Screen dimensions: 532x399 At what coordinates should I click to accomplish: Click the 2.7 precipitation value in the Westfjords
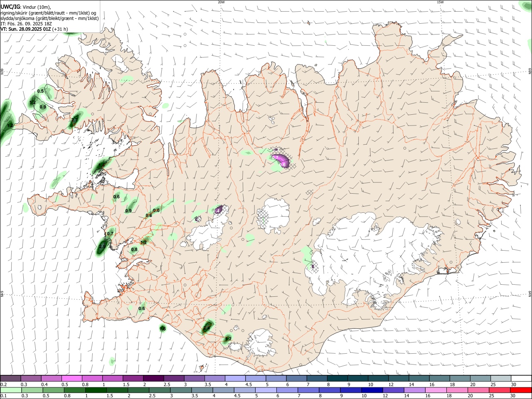(x=74, y=120)
